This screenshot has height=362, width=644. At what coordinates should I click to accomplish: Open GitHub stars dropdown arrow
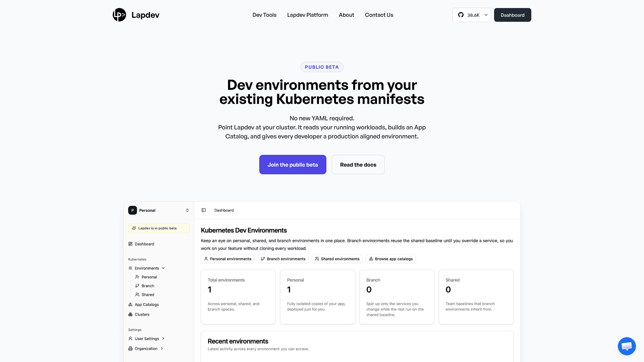coord(486,15)
